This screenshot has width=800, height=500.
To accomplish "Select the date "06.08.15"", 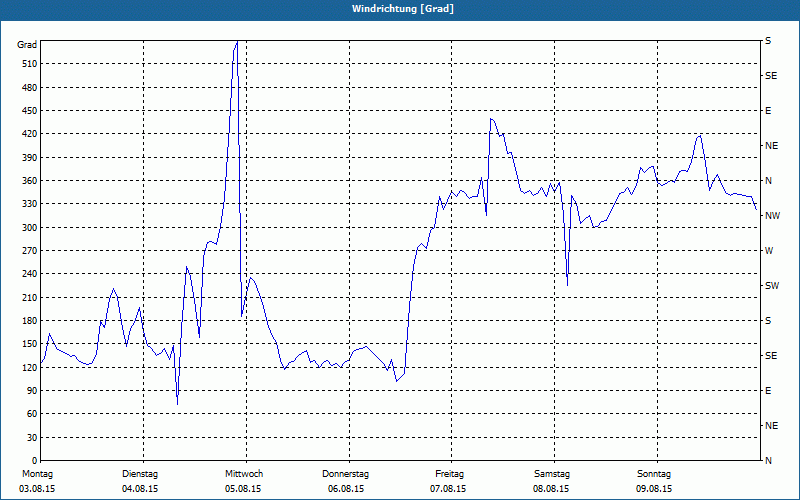I will [346, 489].
